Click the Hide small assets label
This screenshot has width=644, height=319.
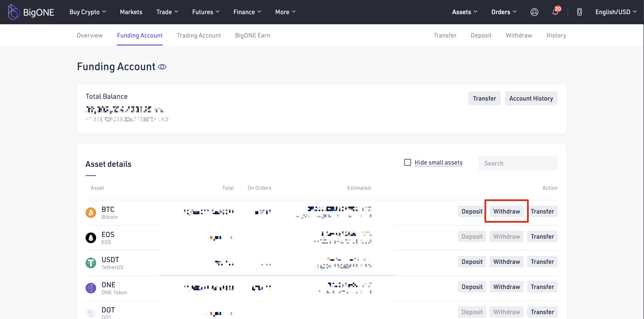pyautogui.click(x=438, y=163)
